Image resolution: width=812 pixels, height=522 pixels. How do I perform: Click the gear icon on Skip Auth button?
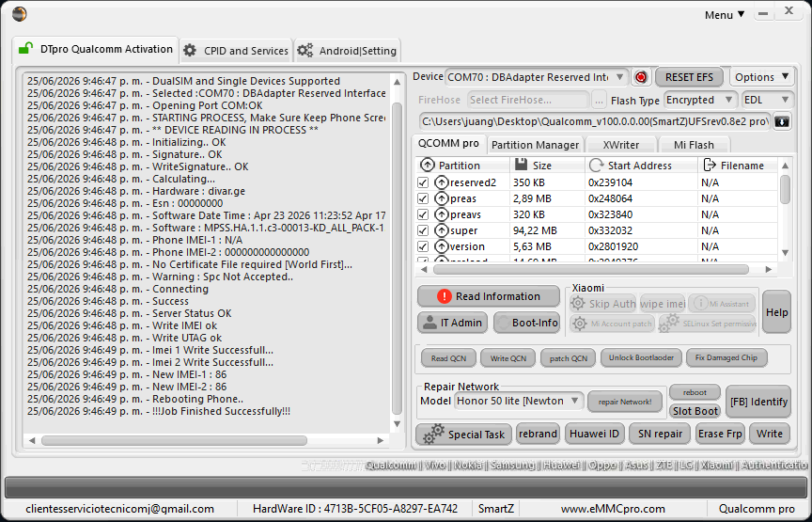click(578, 303)
